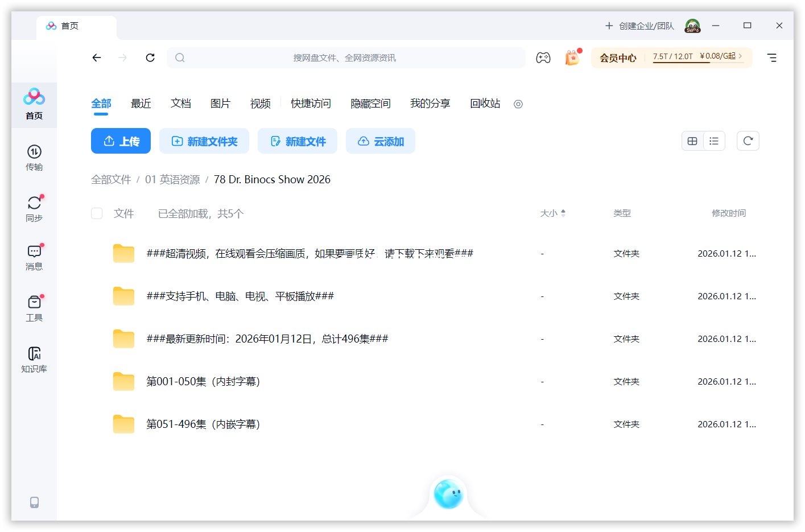Image resolution: width=805 pixels, height=532 pixels.
Task: Open the 知识库 AI knowledge base
Action: click(34, 358)
